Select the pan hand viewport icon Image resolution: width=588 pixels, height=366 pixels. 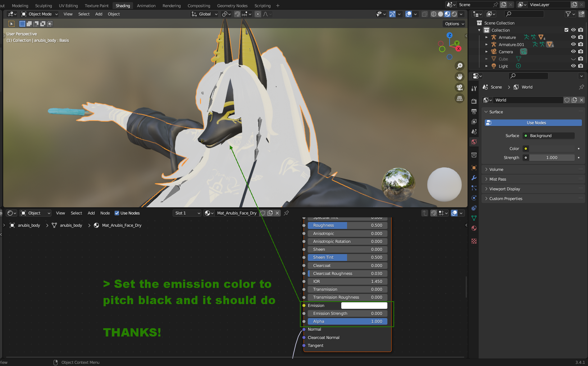coord(460,77)
